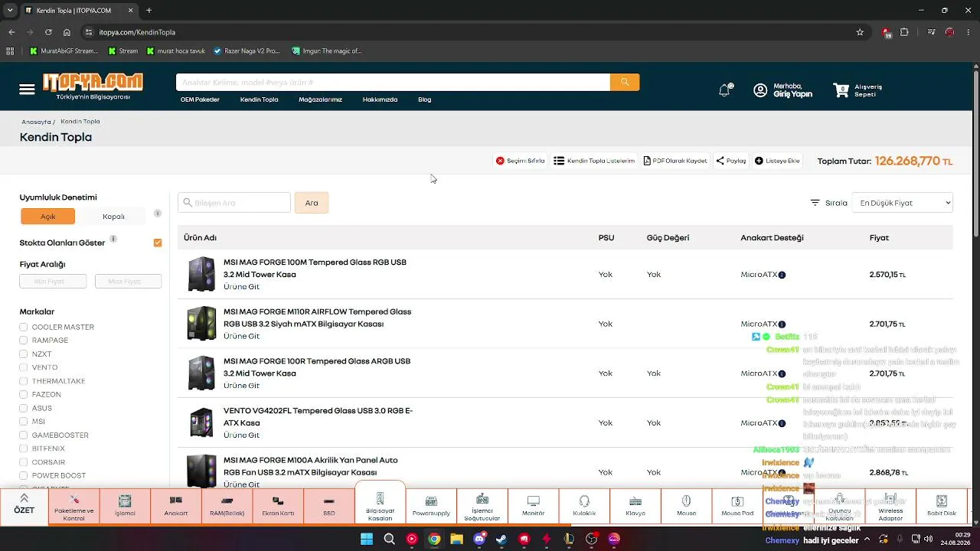980x551 pixels.
Task: Open the OEM Paketler menu
Action: pos(200,99)
